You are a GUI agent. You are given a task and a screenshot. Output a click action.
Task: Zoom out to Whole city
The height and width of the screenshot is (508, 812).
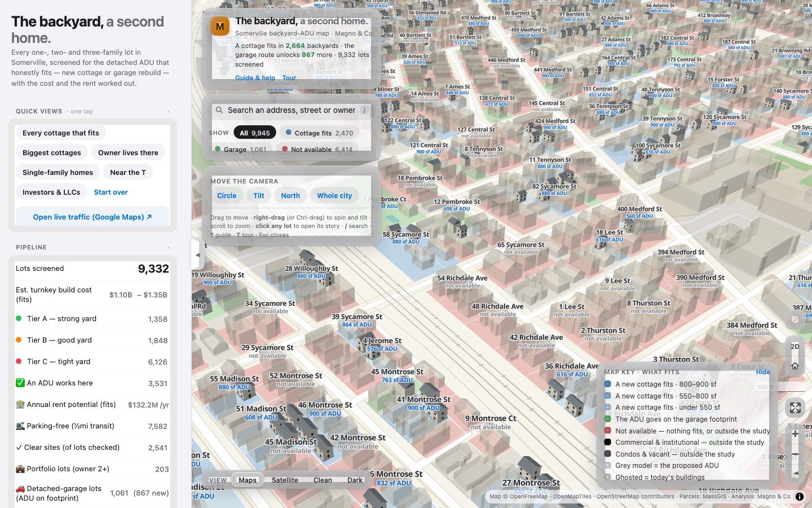[334, 195]
